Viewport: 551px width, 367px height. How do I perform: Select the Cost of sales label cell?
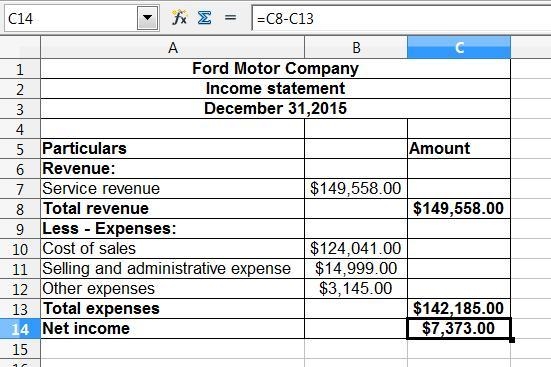[x=173, y=249]
